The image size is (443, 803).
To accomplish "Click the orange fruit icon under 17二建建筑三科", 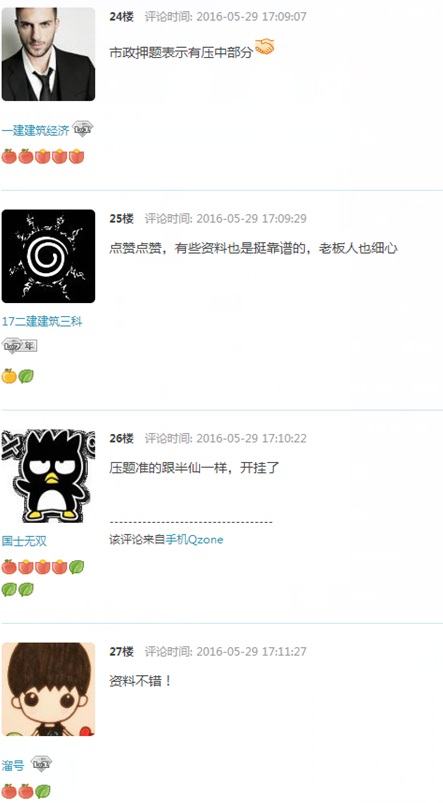I will coord(9,376).
